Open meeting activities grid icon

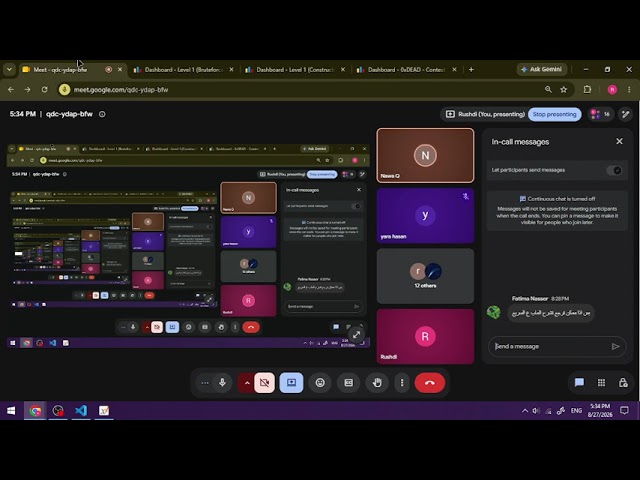(x=601, y=382)
